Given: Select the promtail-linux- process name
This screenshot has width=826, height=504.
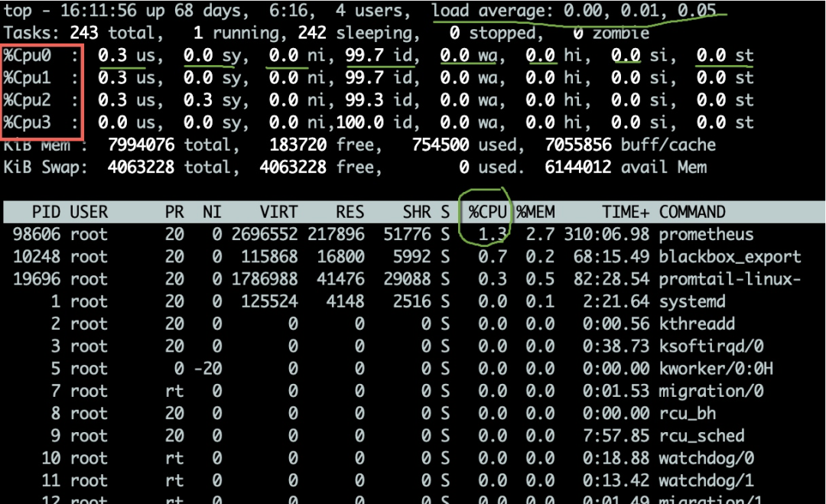Looking at the screenshot, I should (730, 279).
